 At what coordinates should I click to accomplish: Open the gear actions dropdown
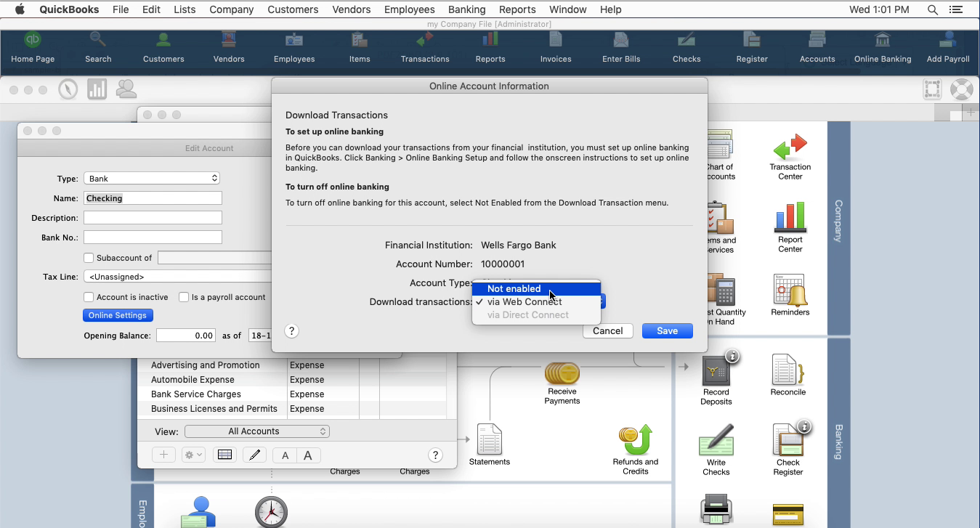[x=193, y=455]
